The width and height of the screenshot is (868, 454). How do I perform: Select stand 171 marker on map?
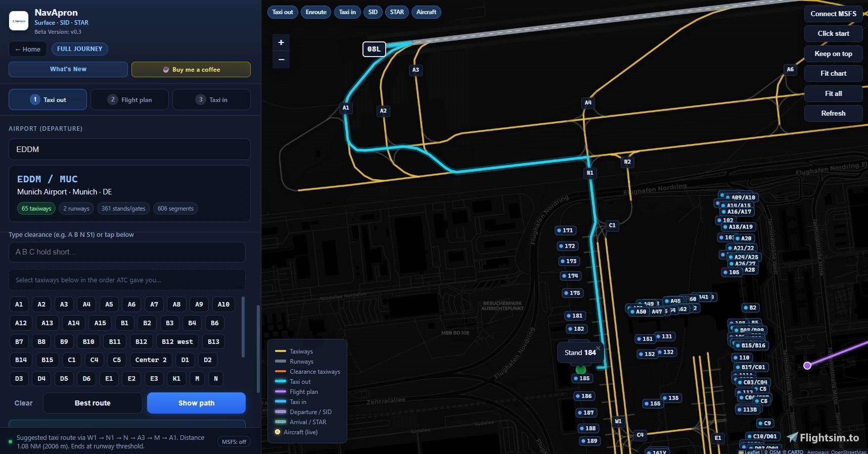coord(565,230)
